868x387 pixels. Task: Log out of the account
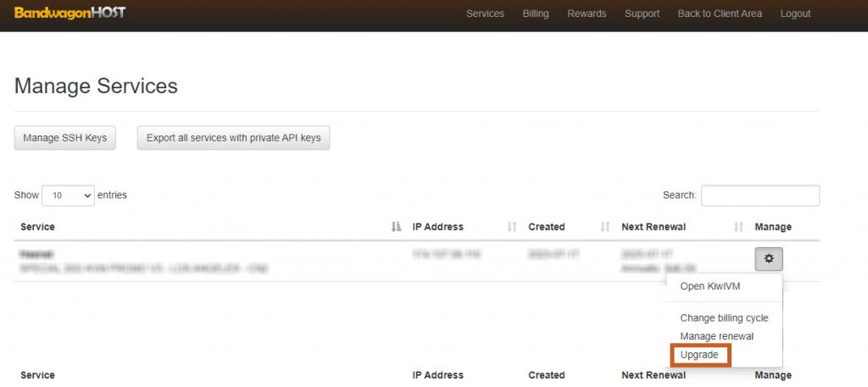(795, 14)
